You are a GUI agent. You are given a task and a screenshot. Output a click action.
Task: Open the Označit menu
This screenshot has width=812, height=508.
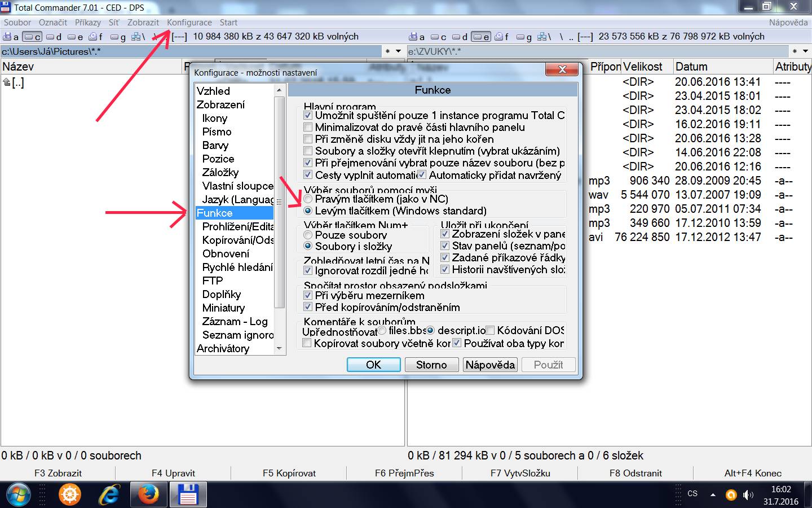click(x=53, y=23)
